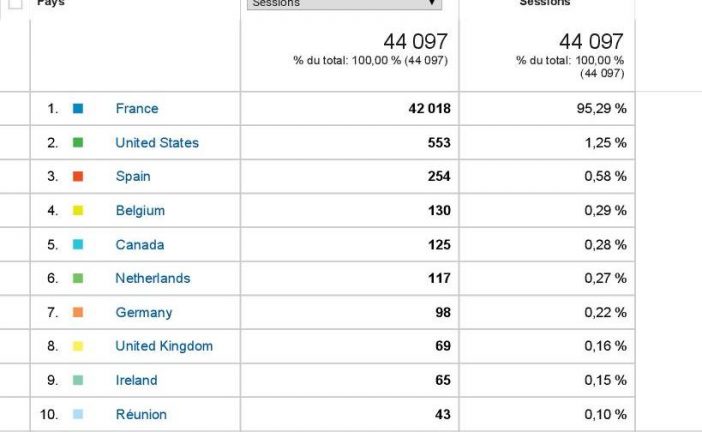Open the Belgium country link
702x432 pixels.
point(140,211)
